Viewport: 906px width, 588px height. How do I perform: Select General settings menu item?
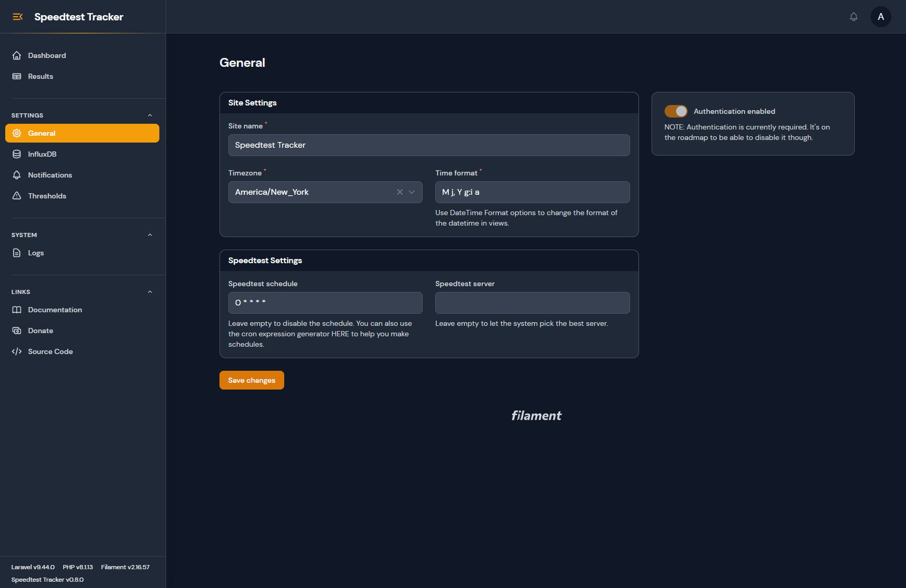82,133
